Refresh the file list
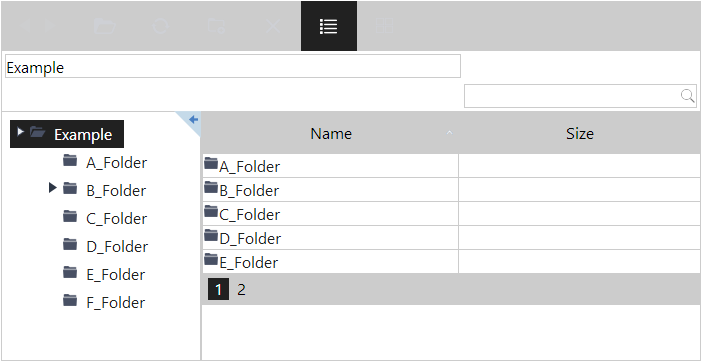Screen dimensions: 702x362 (x=161, y=26)
